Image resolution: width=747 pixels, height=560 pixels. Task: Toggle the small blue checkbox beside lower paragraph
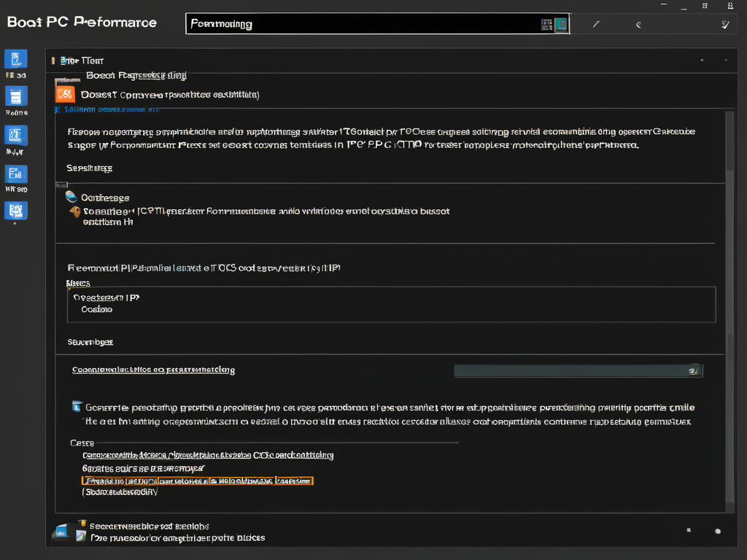click(x=77, y=407)
